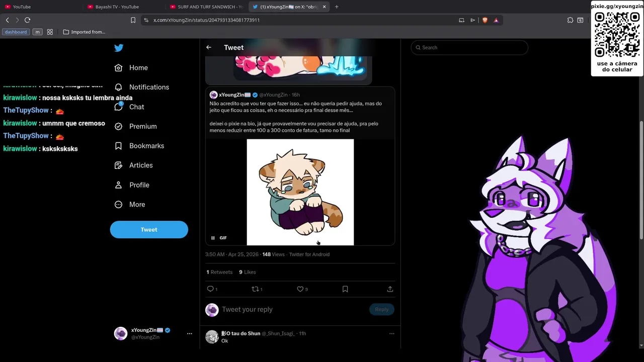Click the Reply button
The image size is (644, 362).
(x=382, y=309)
